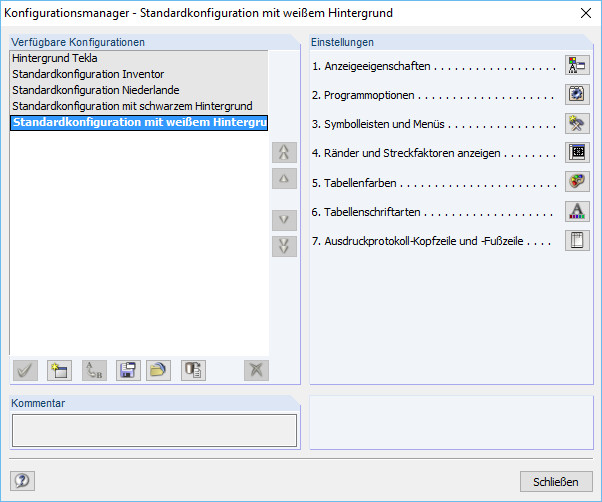Viewport: 602px width, 502px height.
Task: Open Ausdruckprotokoll header and footer icon
Action: [577, 240]
